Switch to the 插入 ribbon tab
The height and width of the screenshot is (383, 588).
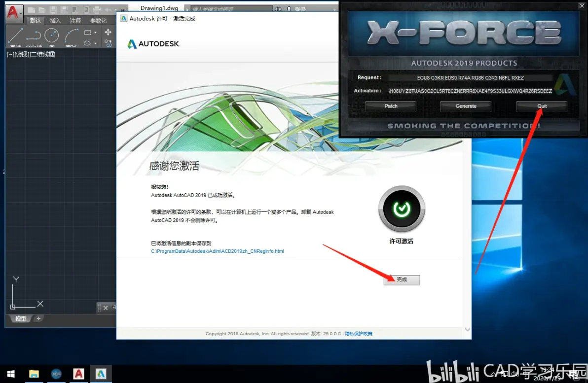(x=55, y=21)
